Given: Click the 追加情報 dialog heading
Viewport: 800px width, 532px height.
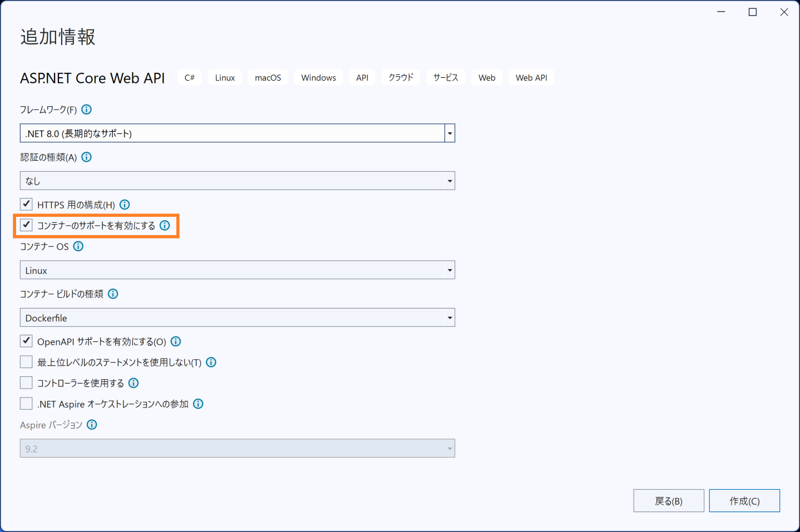Looking at the screenshot, I should coord(58,37).
